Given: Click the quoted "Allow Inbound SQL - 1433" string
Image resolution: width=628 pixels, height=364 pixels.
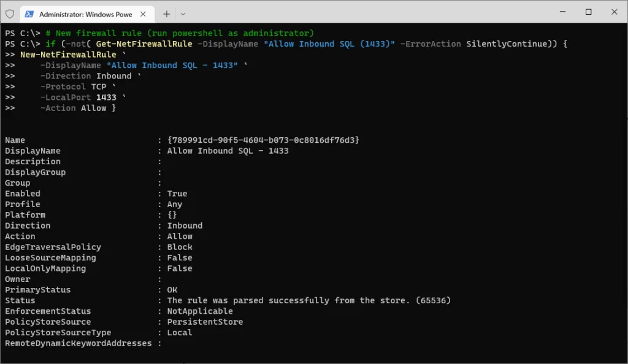Looking at the screenshot, I should pyautogui.click(x=172, y=66).
